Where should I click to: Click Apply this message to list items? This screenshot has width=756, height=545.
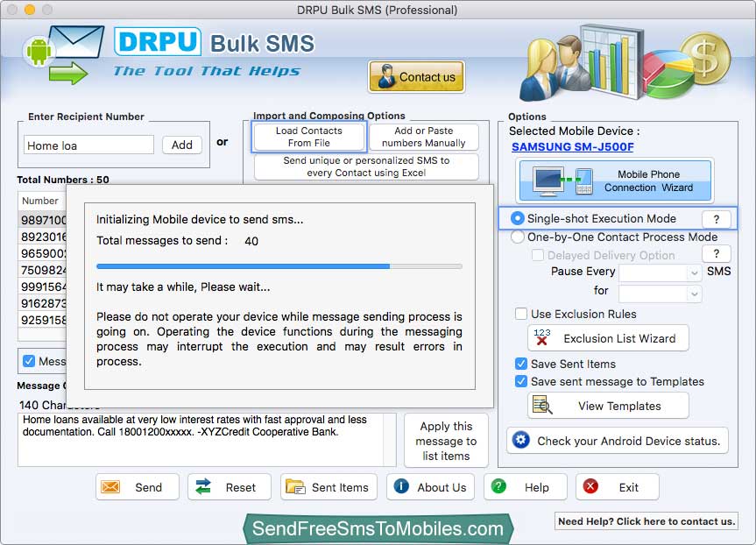pos(446,441)
